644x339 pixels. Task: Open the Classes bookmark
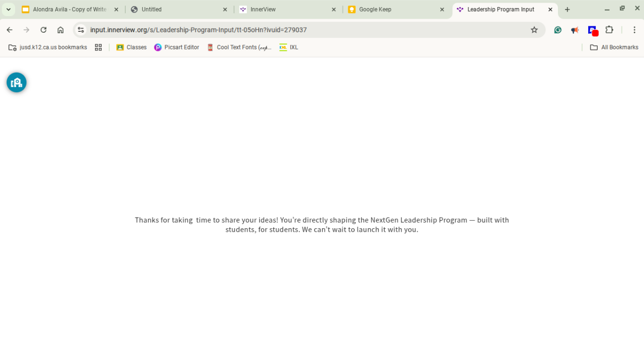[131, 47]
